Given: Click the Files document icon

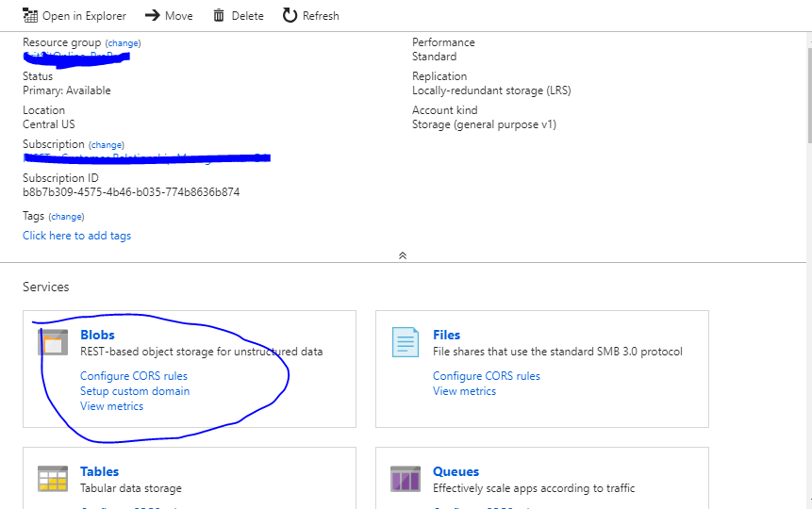Looking at the screenshot, I should (x=406, y=342).
